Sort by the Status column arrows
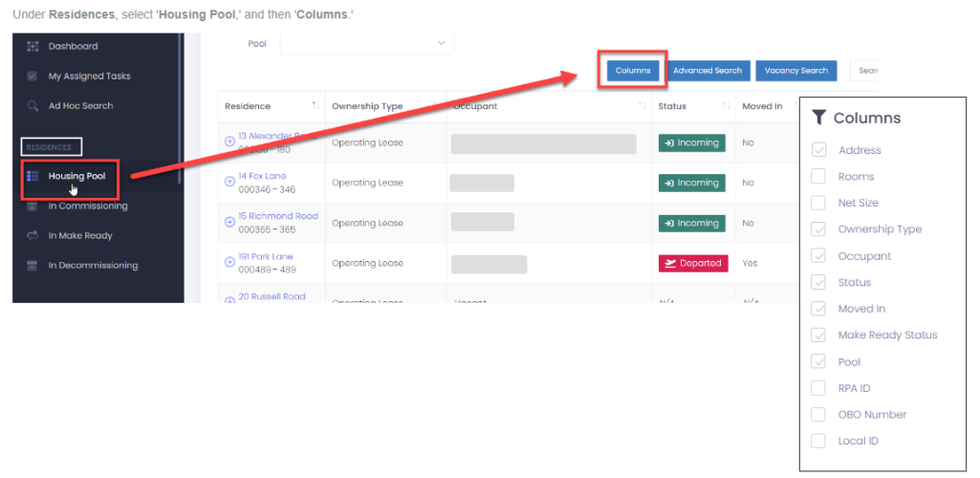 [727, 106]
